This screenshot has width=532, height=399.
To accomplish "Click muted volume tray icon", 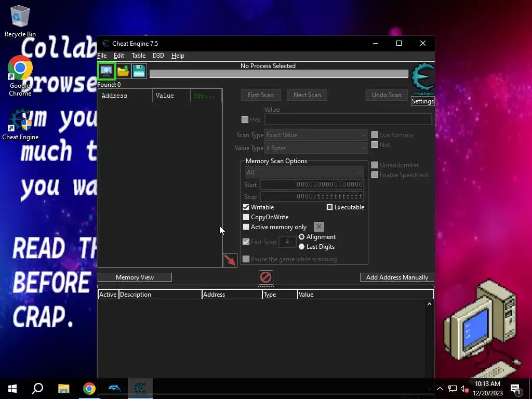I will tap(465, 389).
